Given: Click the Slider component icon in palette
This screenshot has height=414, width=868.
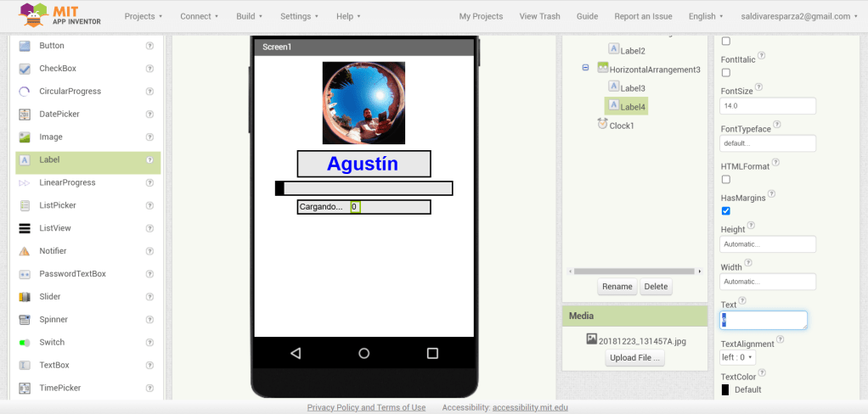Looking at the screenshot, I should (25, 297).
